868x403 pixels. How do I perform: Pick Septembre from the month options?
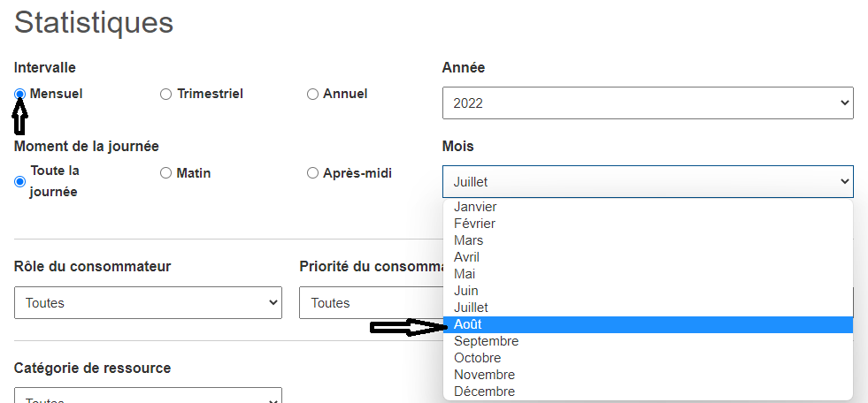[x=648, y=342]
